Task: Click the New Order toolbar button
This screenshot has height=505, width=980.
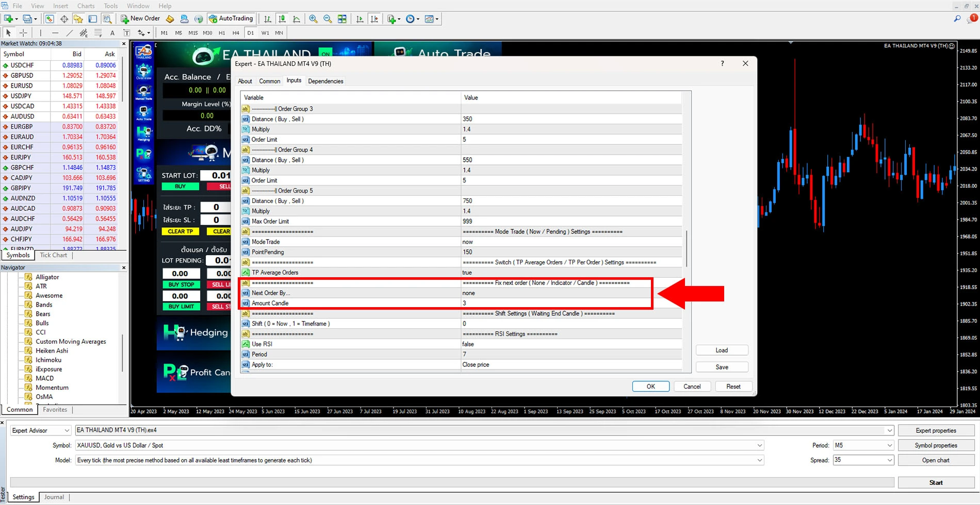Action: 140,19
